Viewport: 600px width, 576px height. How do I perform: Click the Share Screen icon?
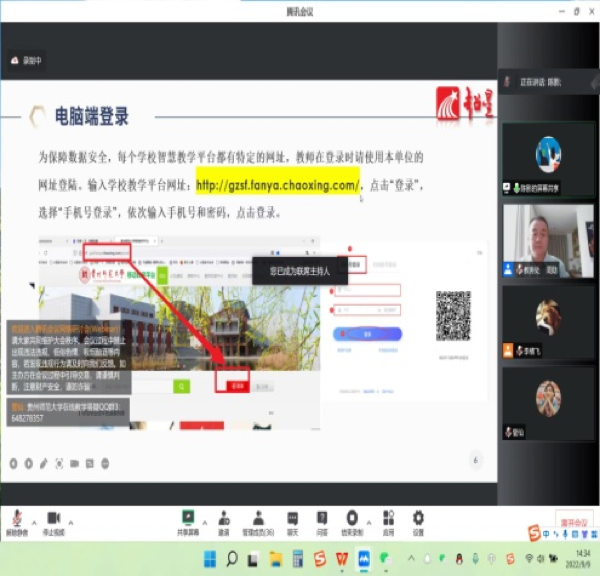[x=187, y=519]
